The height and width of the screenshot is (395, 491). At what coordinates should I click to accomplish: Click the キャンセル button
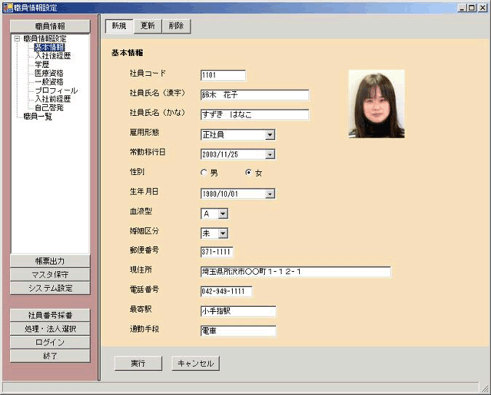(196, 363)
